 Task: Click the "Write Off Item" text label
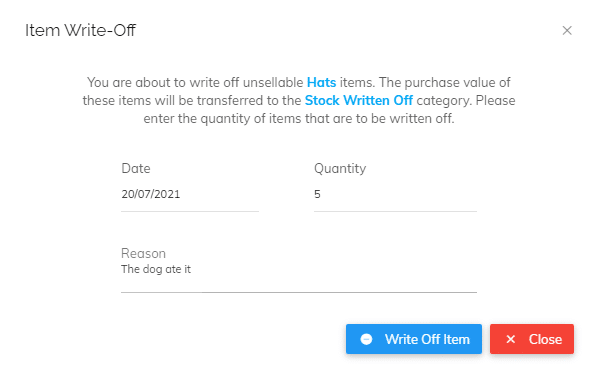427,339
